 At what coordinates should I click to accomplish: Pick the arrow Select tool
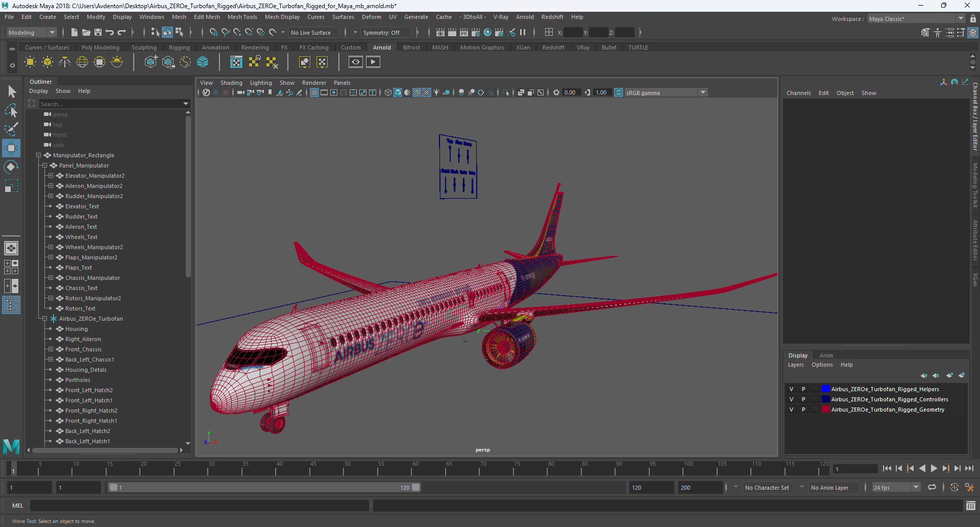click(x=11, y=92)
